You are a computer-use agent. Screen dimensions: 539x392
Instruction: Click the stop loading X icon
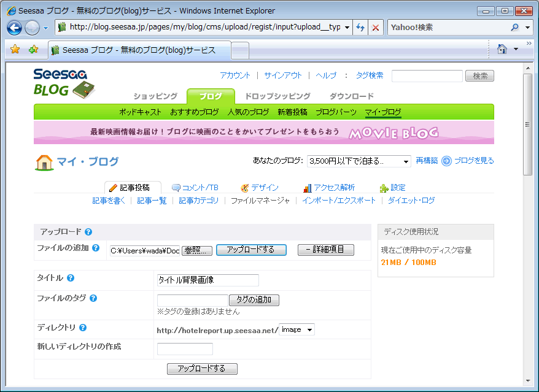[x=376, y=28]
